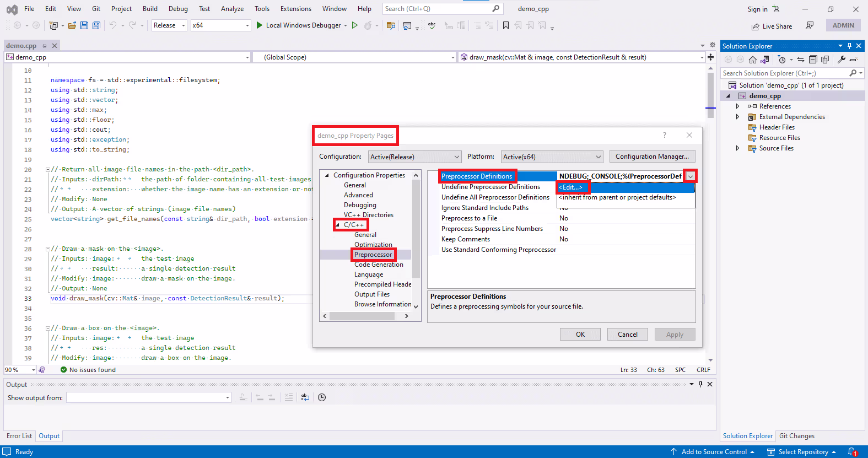Click the Find in Files icon
The width and height of the screenshot is (868, 458).
click(391, 25)
